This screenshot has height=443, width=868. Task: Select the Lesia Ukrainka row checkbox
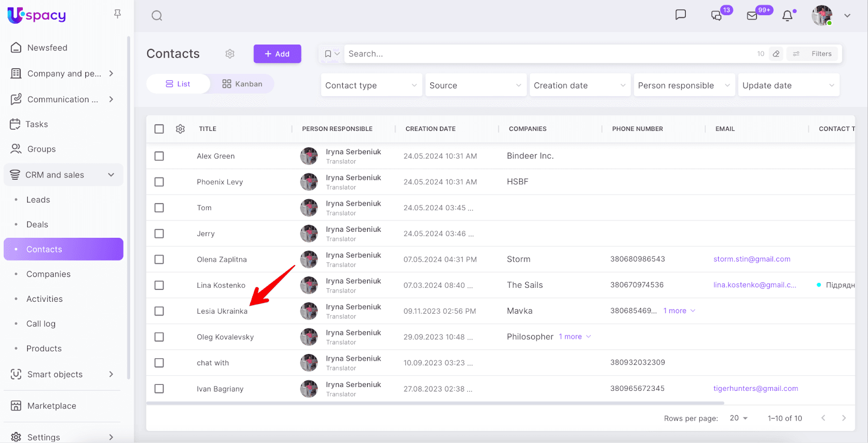(159, 311)
